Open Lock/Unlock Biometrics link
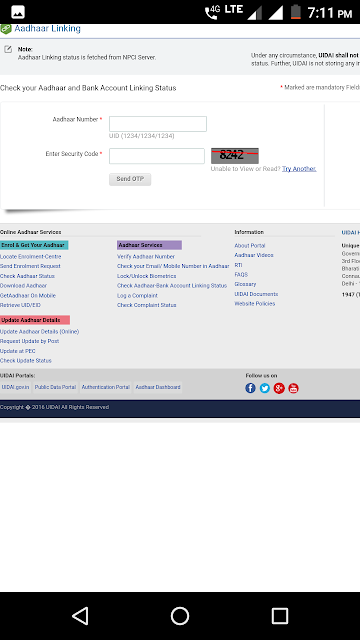This screenshot has height=640, width=360. (x=147, y=276)
